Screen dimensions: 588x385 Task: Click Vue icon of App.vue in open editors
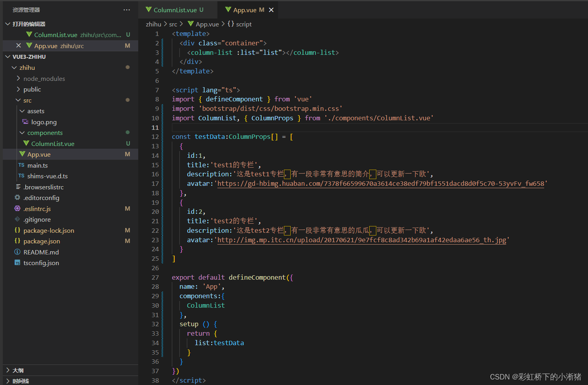coord(29,45)
